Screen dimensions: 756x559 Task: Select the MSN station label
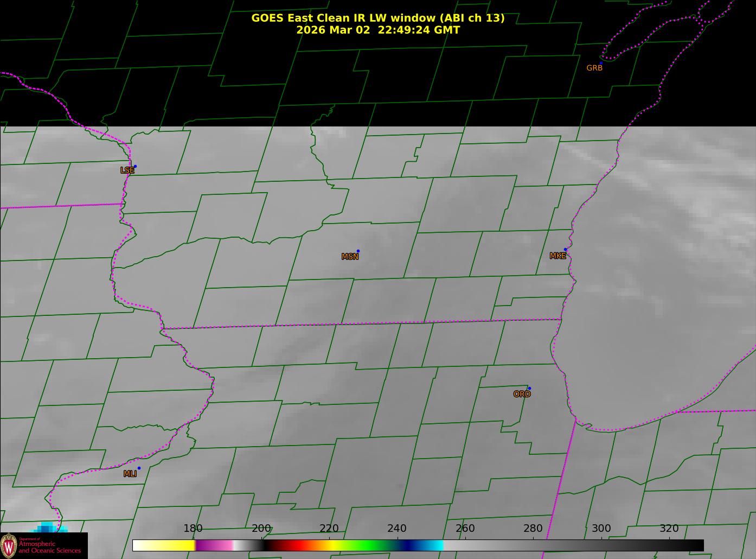click(x=350, y=257)
